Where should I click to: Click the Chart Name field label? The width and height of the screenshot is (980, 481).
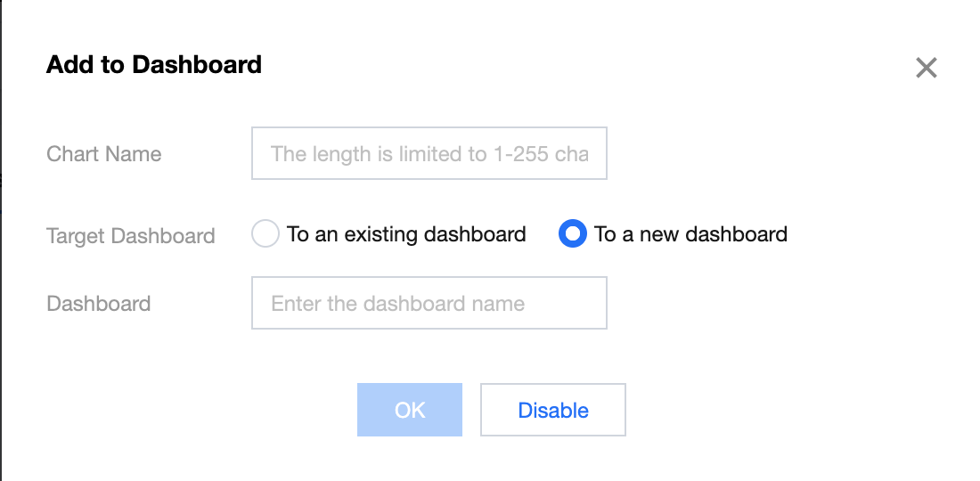tap(103, 154)
